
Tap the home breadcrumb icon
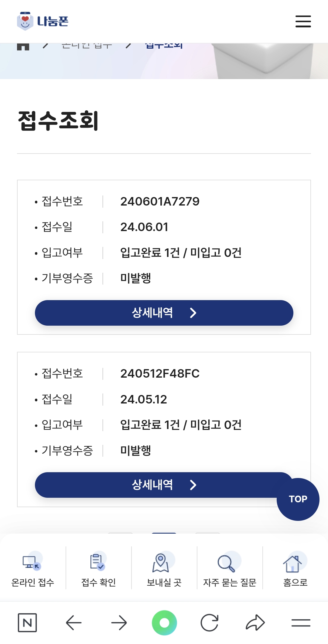(x=23, y=47)
